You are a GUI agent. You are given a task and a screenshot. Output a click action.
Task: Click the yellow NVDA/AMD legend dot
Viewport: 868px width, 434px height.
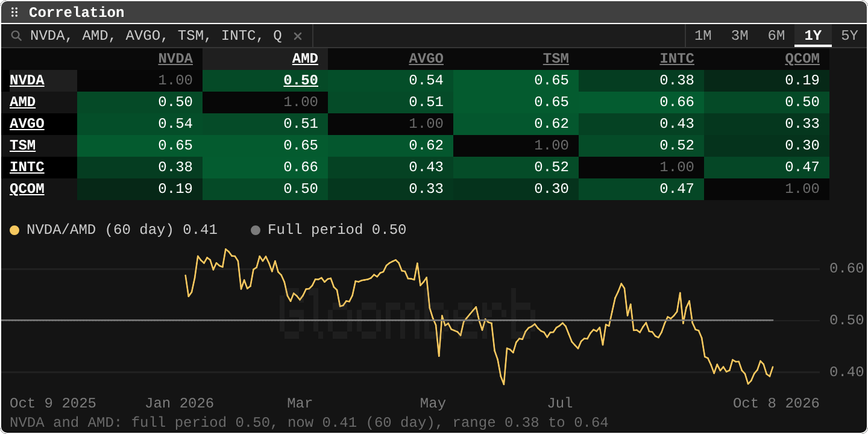pos(14,230)
